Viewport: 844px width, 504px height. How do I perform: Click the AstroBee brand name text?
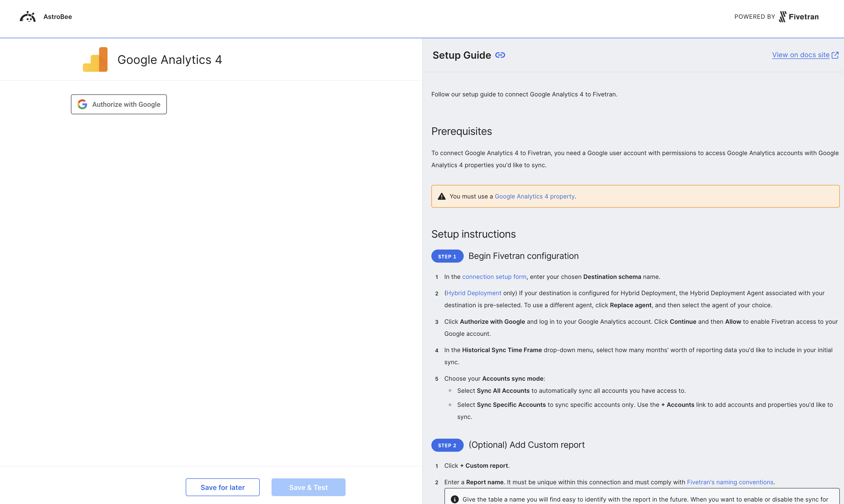tap(58, 17)
